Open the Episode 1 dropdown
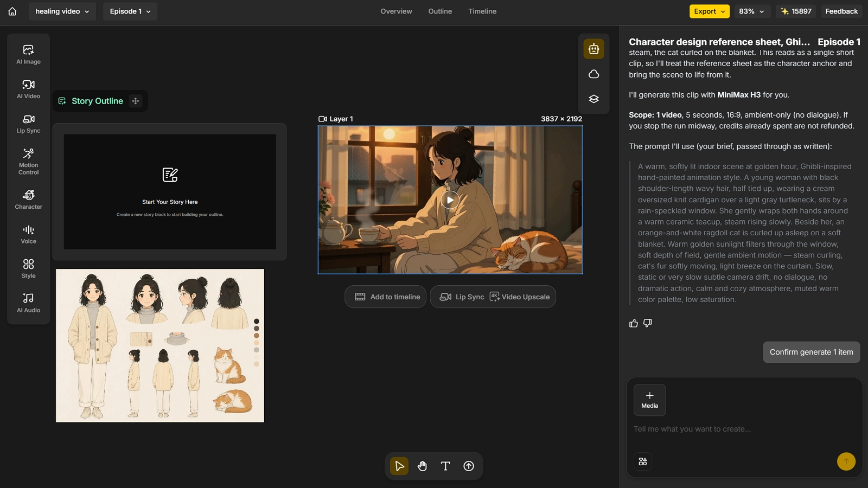 (x=130, y=11)
